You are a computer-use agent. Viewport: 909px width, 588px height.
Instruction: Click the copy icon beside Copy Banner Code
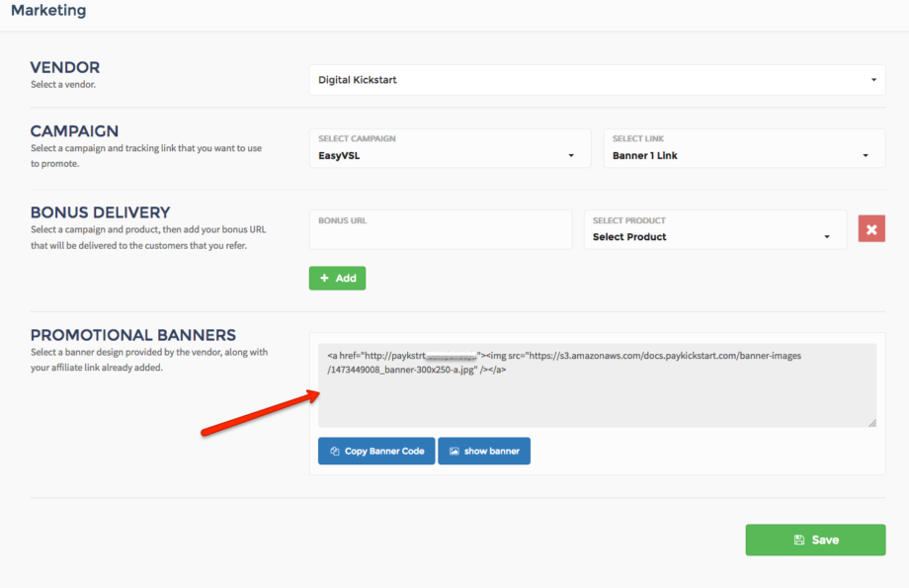click(x=335, y=452)
